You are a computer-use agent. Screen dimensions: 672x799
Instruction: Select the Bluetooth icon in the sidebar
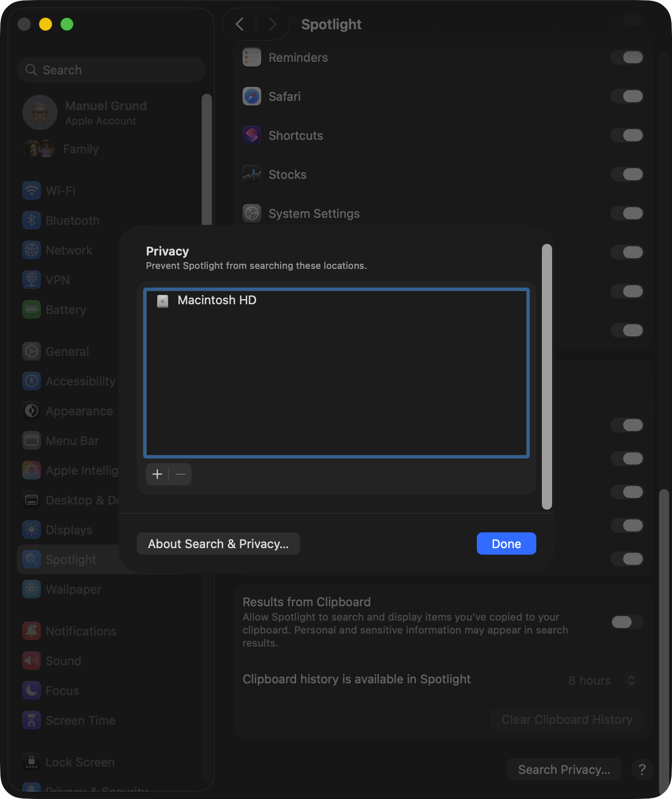(32, 220)
